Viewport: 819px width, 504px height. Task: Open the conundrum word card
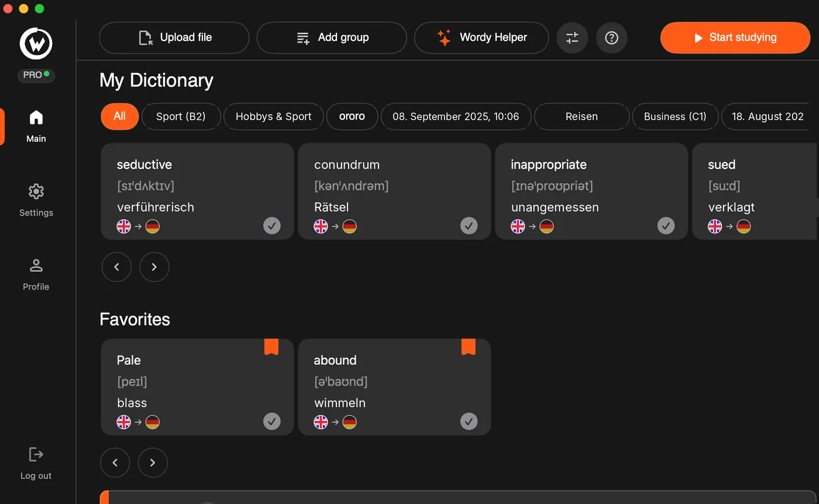tap(394, 191)
